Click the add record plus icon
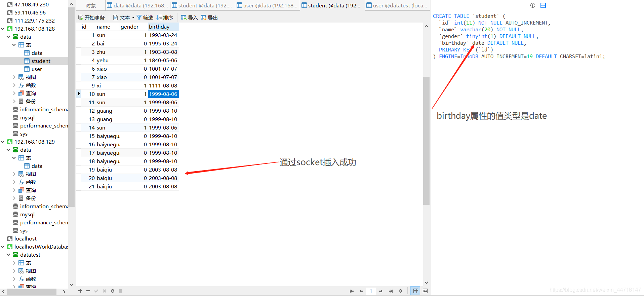Screen dimensions: 644x296 coord(80,291)
